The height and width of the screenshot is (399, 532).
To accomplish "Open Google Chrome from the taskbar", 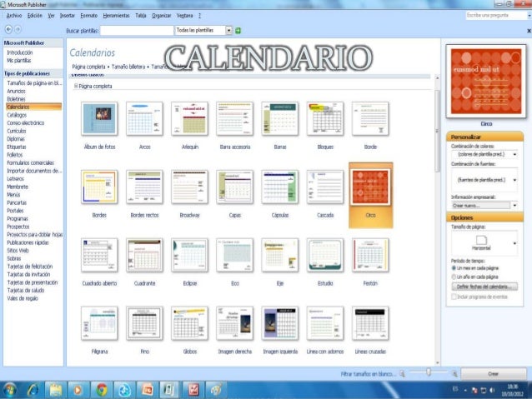I will [x=102, y=390].
